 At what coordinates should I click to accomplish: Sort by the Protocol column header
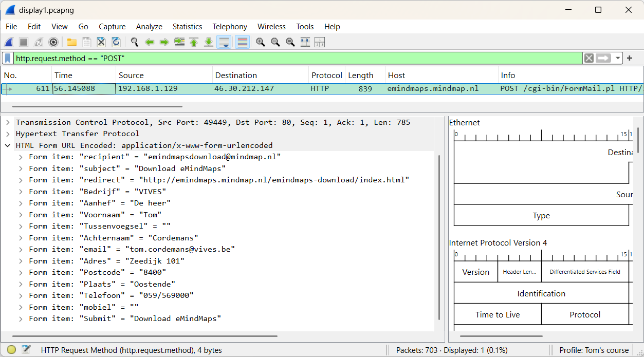pos(327,75)
